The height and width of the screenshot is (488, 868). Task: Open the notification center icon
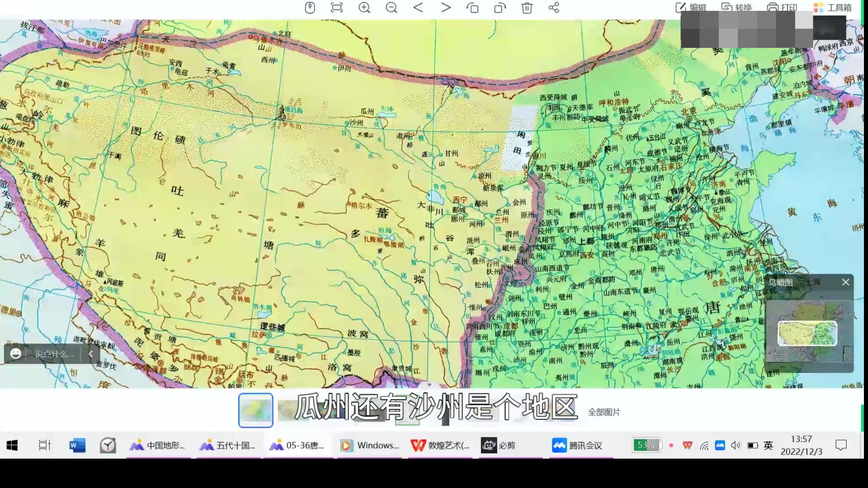(841, 446)
